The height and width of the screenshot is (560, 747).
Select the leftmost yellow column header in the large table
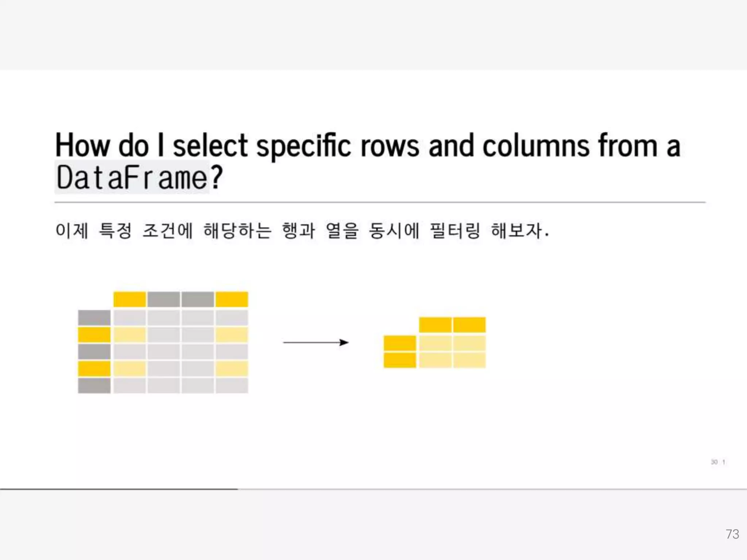129,299
